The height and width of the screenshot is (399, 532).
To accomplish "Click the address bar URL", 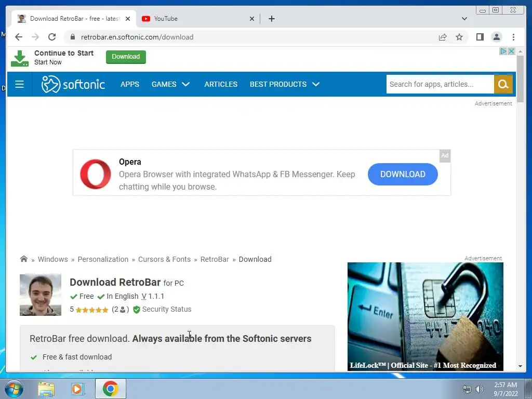I will pos(137,37).
